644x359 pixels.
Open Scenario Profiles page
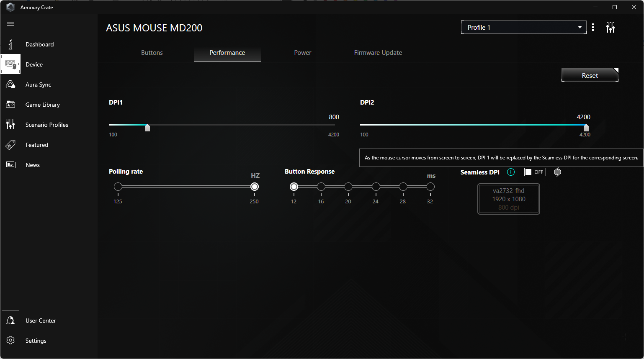[47, 125]
